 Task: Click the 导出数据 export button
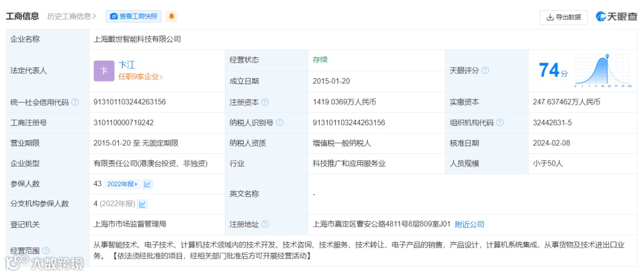click(563, 17)
